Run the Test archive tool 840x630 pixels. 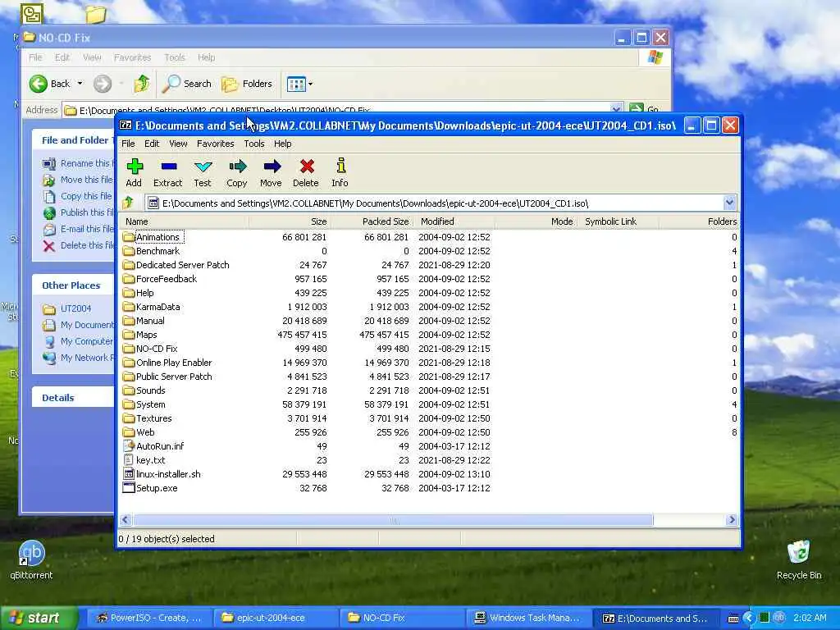[x=203, y=172]
